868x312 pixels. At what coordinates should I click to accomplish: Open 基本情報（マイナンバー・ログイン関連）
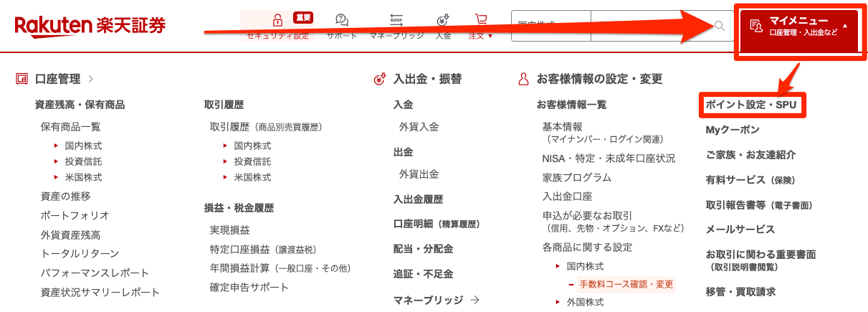(x=603, y=132)
